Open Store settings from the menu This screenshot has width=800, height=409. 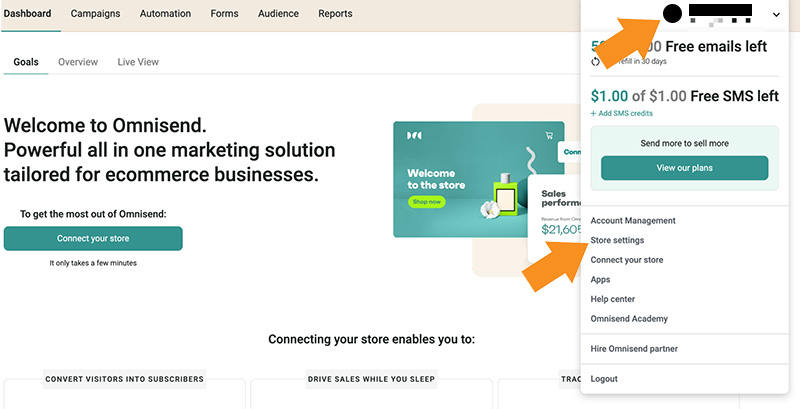(x=617, y=240)
